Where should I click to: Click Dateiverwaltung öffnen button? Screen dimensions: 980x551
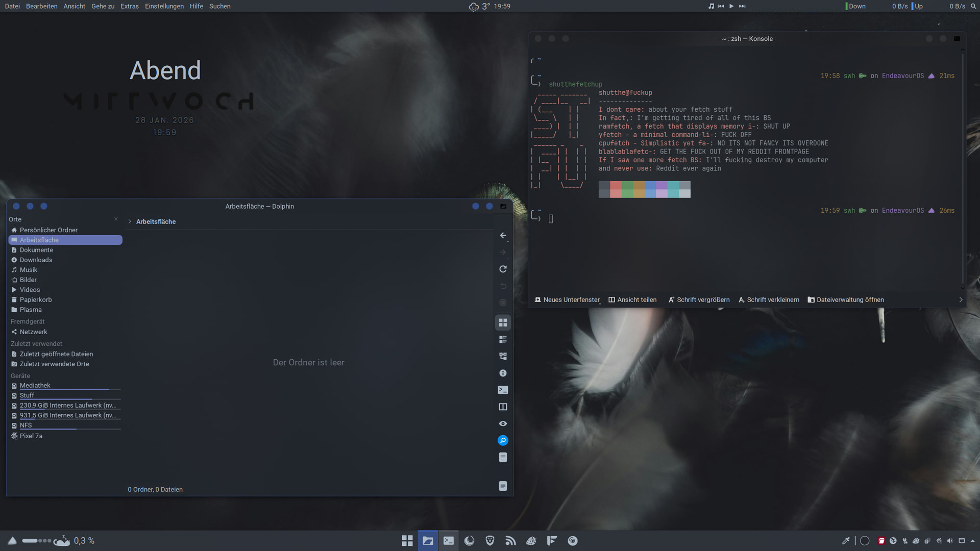point(846,300)
